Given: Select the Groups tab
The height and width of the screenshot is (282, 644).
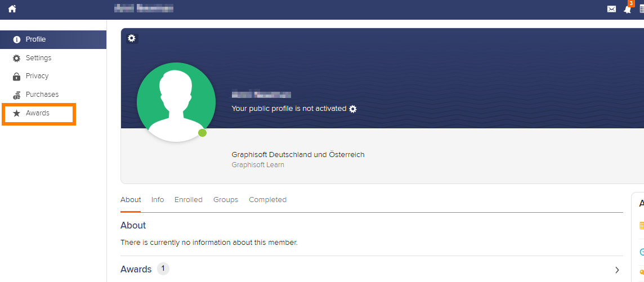Looking at the screenshot, I should pyautogui.click(x=226, y=200).
